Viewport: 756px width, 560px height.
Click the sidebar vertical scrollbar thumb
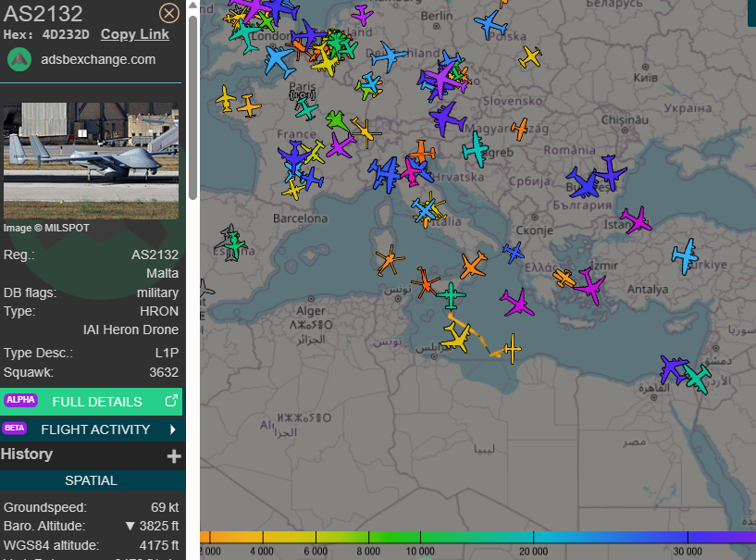click(192, 107)
